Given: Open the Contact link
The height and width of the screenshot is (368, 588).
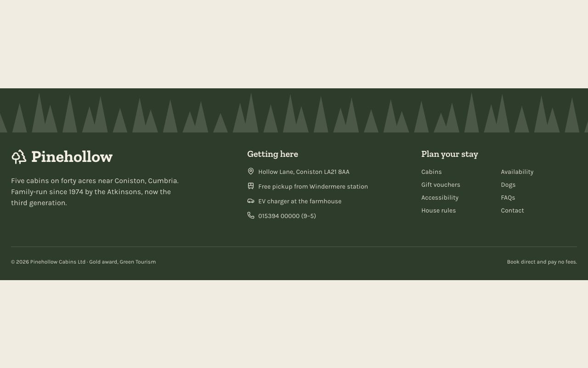Looking at the screenshot, I should (x=512, y=210).
